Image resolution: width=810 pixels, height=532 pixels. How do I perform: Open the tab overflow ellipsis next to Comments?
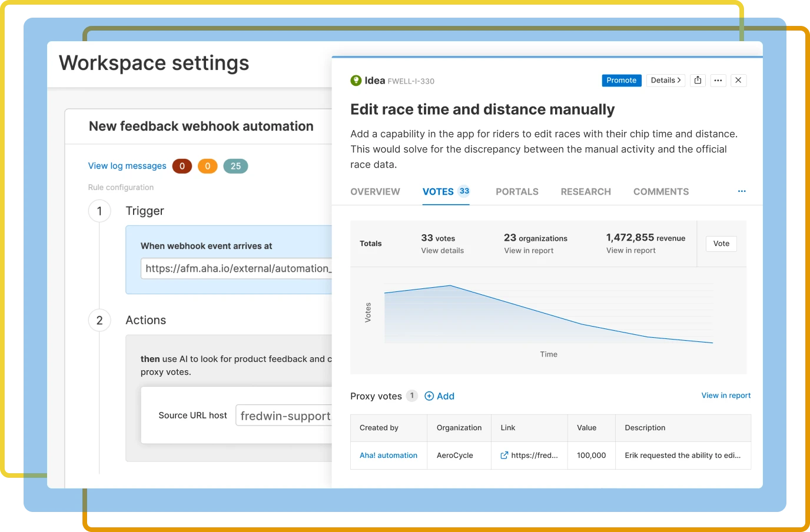(x=742, y=191)
